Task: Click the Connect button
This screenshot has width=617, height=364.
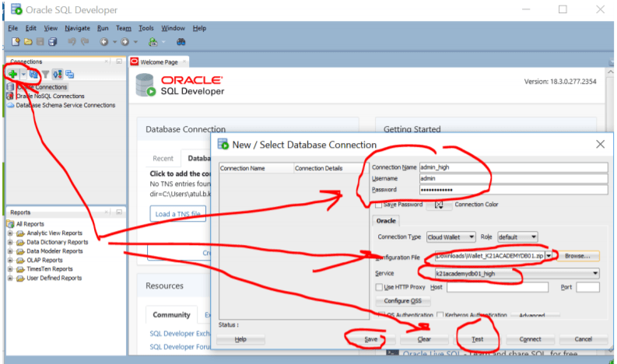Action: pyautogui.click(x=530, y=339)
